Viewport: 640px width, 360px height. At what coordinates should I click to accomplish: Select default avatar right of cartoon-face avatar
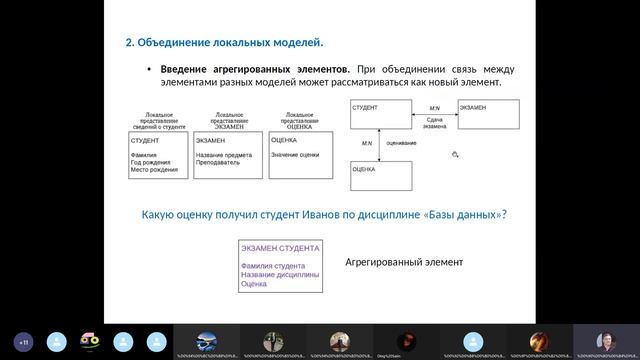click(x=123, y=342)
